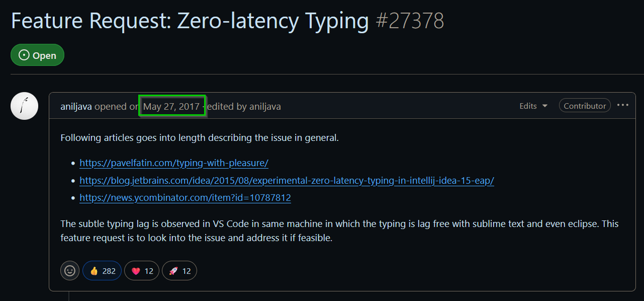
Task: Click the issue number #27378
Action: (409, 21)
